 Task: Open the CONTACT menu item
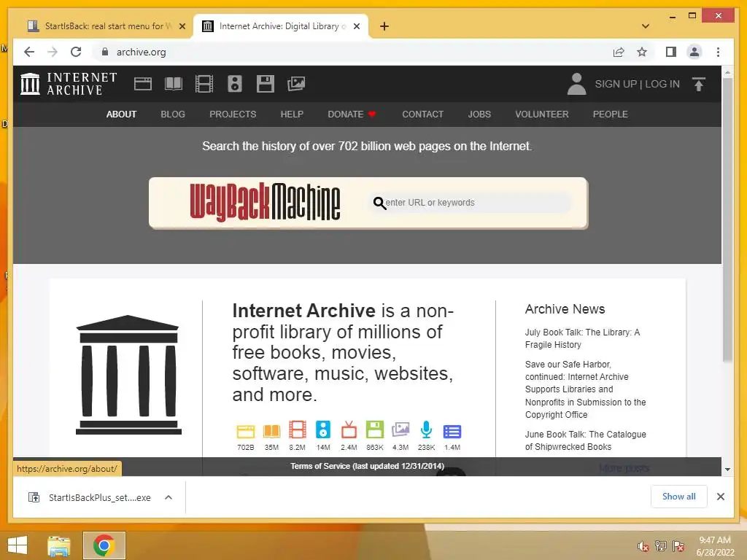(422, 114)
